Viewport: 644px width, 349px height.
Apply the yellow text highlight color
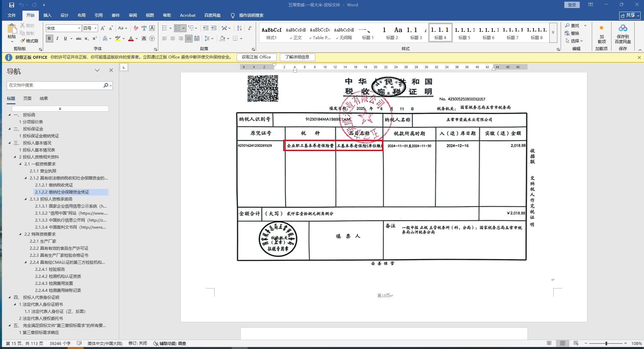(x=117, y=38)
